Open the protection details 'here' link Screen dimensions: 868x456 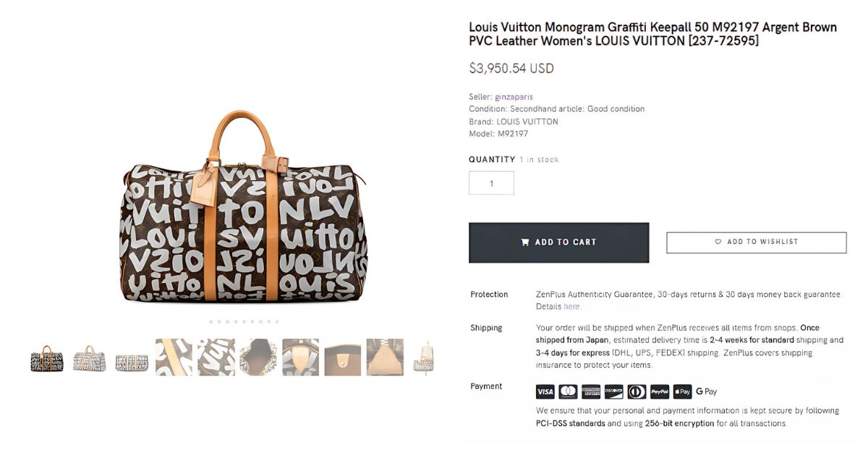click(572, 306)
